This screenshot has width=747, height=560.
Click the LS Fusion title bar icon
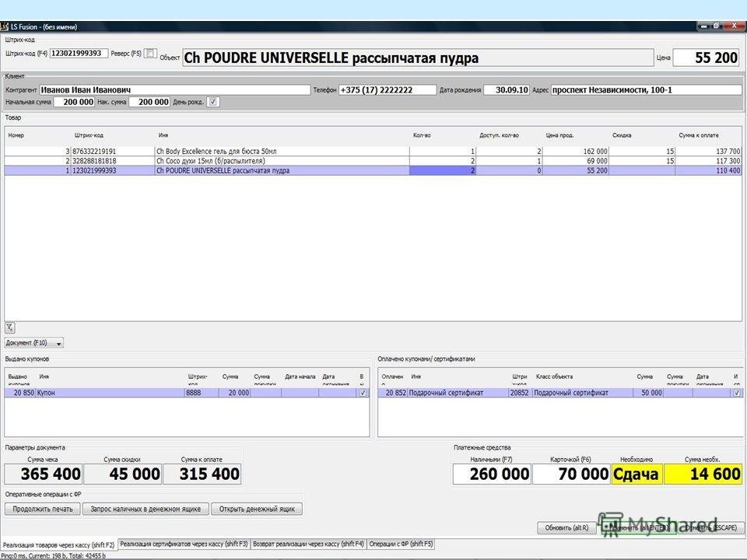coord(5,26)
